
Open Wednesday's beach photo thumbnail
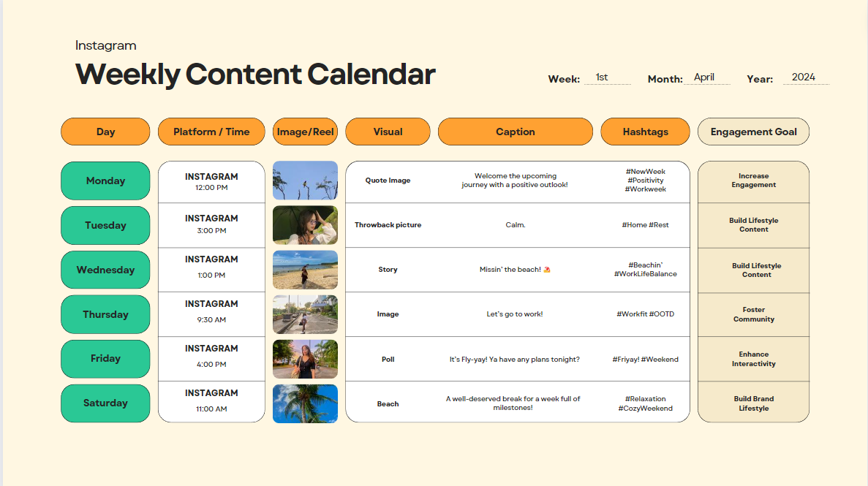305,270
